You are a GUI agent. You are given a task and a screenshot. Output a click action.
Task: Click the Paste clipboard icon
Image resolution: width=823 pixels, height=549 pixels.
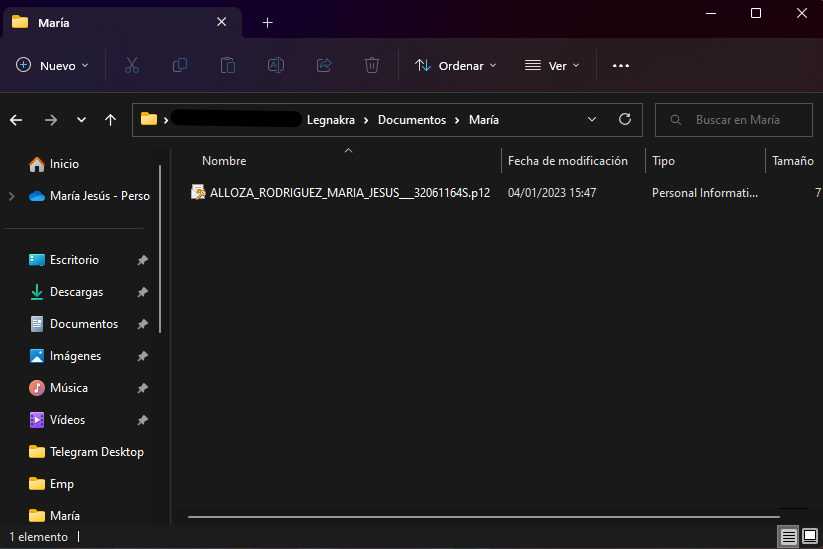(228, 65)
